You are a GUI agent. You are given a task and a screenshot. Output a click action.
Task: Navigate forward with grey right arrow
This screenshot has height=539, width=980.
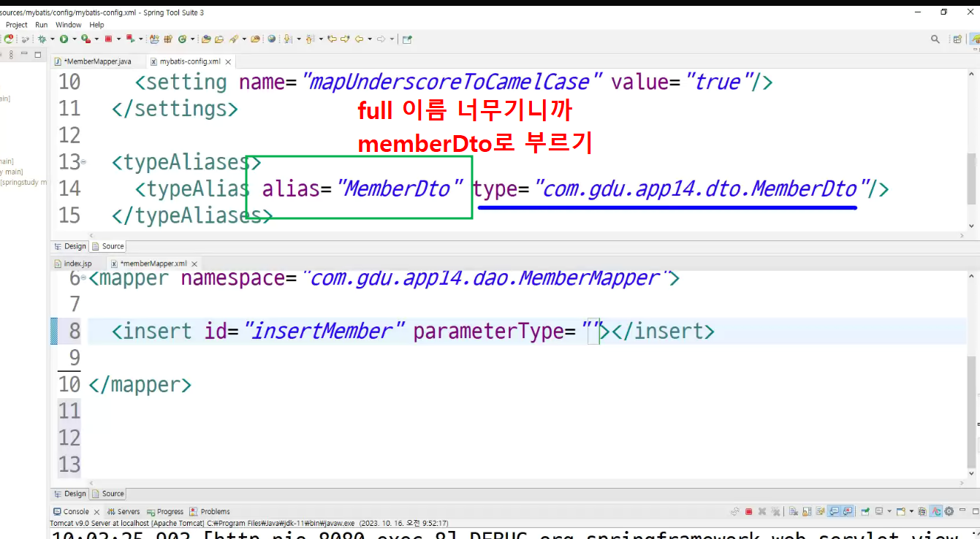381,39
